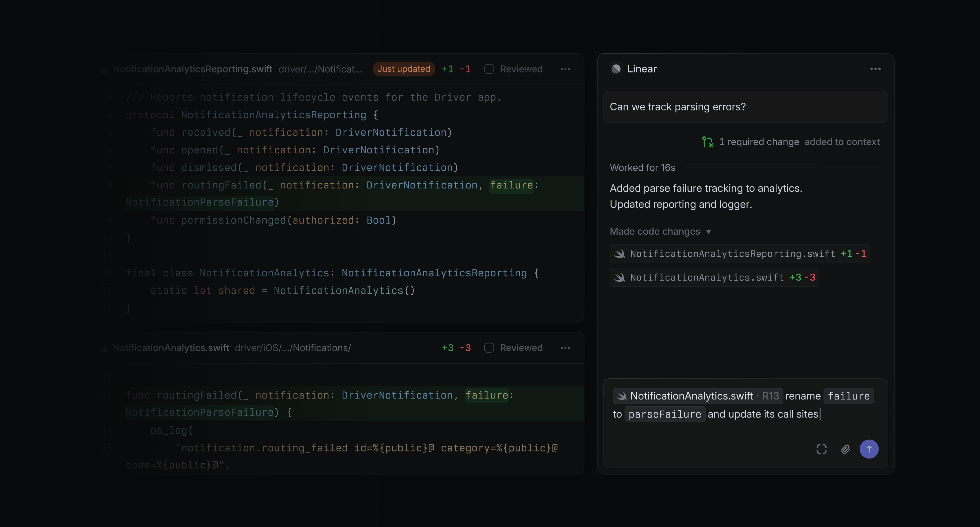The width and height of the screenshot is (980, 527).
Task: Open more options for NotificationAnalyticsReporting.swift file
Action: pos(565,69)
